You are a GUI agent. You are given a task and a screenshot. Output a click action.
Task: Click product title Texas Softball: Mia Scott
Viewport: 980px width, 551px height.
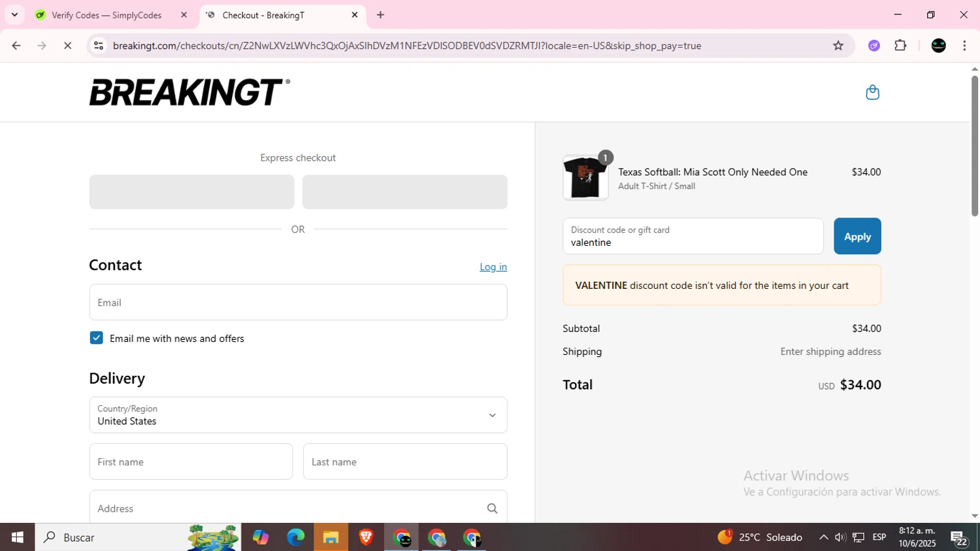[713, 172]
